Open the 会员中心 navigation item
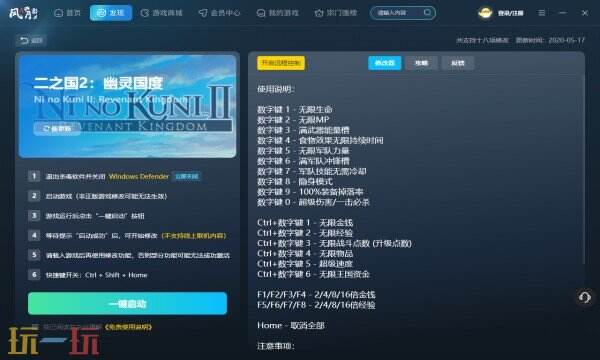 click(x=219, y=13)
